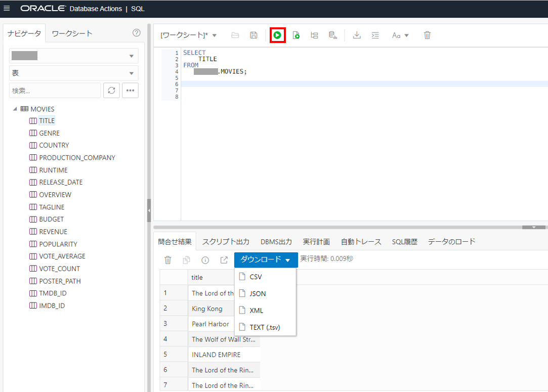Open results in a new window icon
Viewport: 548px width, 392px height.
click(x=223, y=259)
